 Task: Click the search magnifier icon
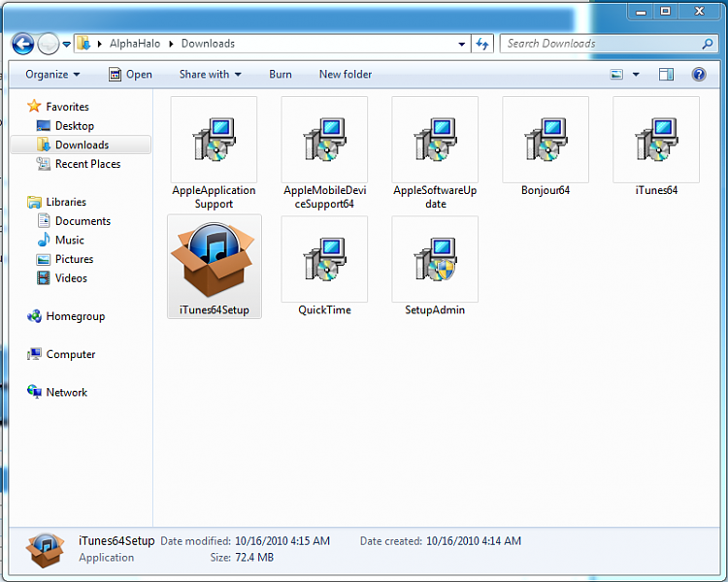point(707,44)
